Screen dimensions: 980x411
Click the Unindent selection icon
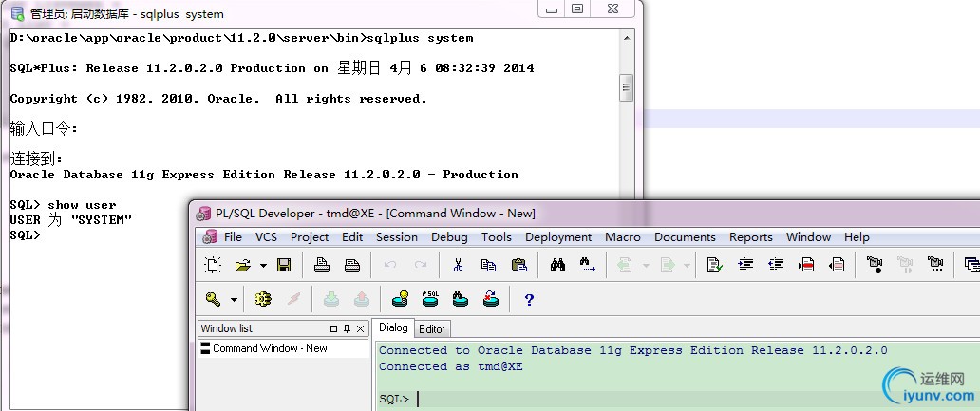(776, 265)
